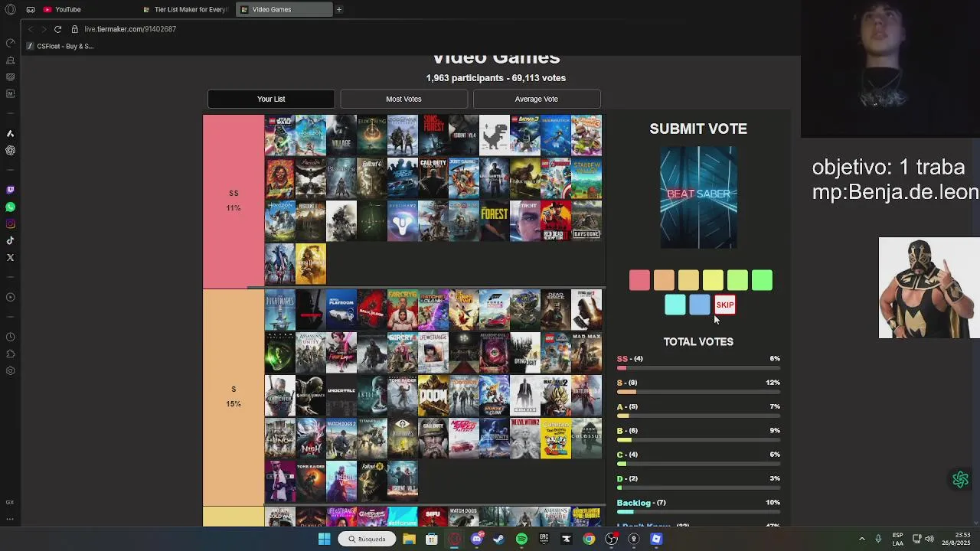
Task: Open the Opera GX menu logo
Action: coord(10,9)
